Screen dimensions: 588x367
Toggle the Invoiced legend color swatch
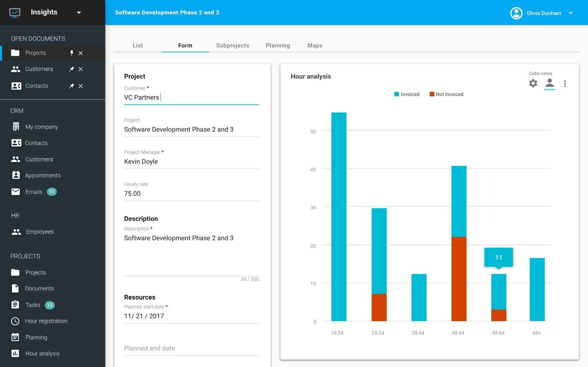[396, 94]
